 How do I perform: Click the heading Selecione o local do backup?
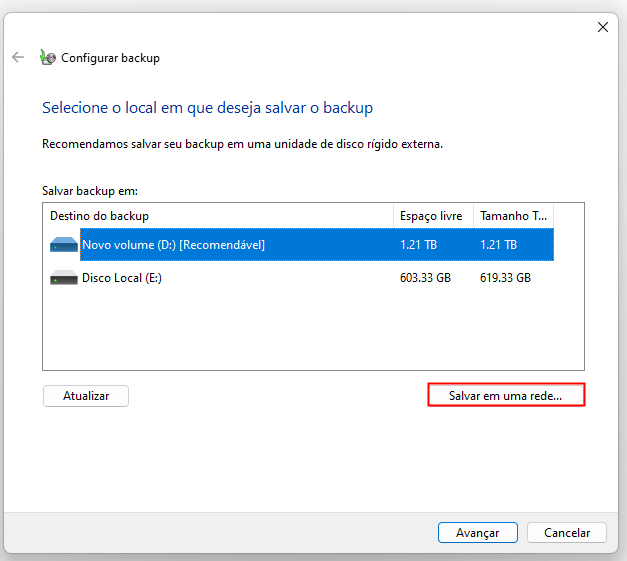[207, 107]
